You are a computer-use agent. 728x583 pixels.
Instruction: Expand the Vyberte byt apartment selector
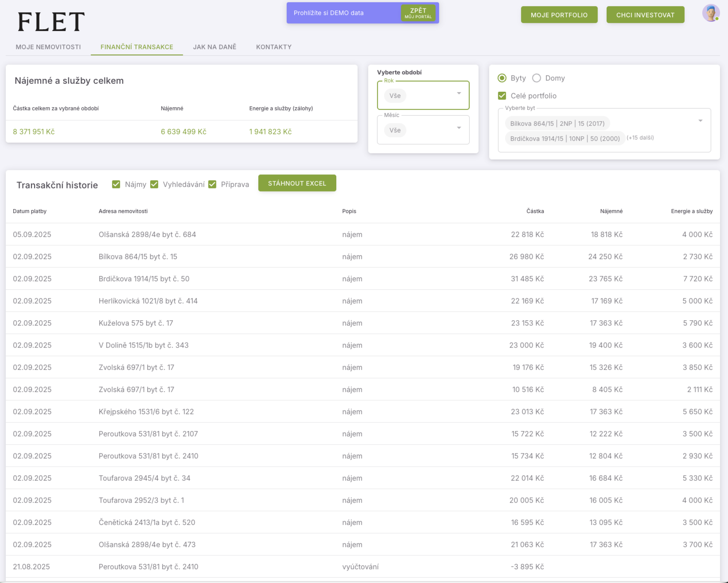click(700, 121)
